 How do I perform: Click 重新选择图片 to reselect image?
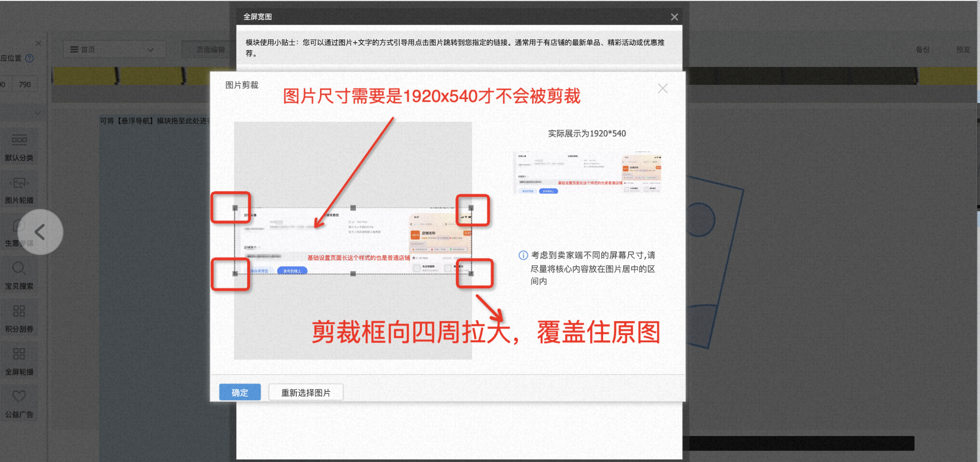tap(306, 392)
